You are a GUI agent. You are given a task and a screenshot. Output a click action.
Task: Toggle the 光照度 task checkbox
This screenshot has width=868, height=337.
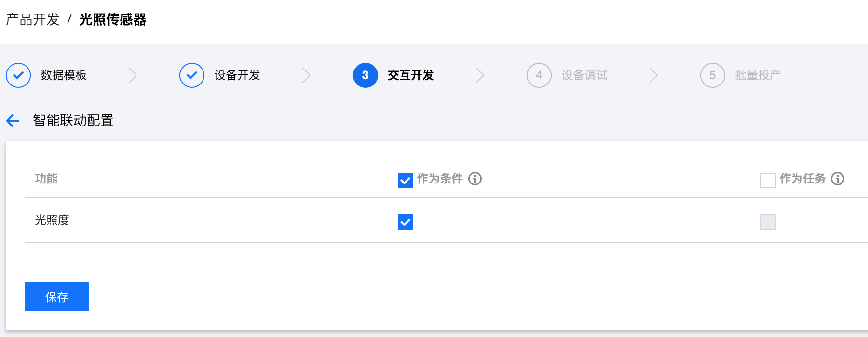[768, 222]
